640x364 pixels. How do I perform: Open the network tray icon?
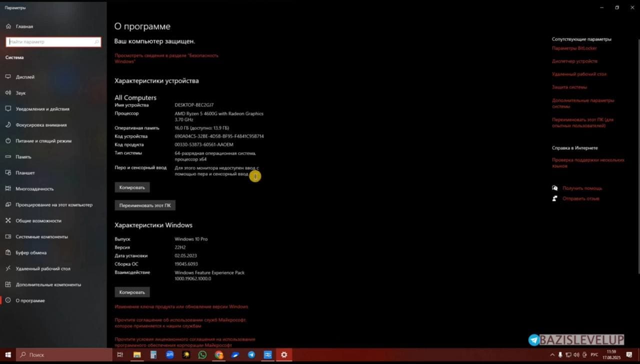[569, 355]
